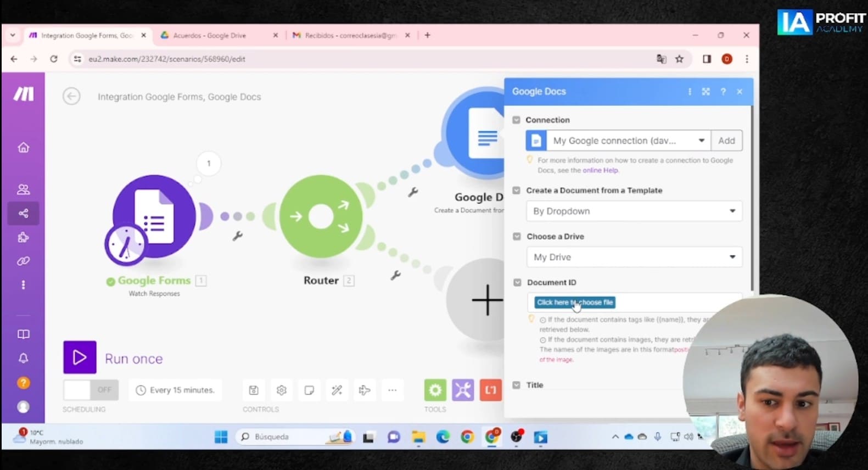Open Connections link icon in sidebar
This screenshot has width=868, height=470.
coord(23,261)
